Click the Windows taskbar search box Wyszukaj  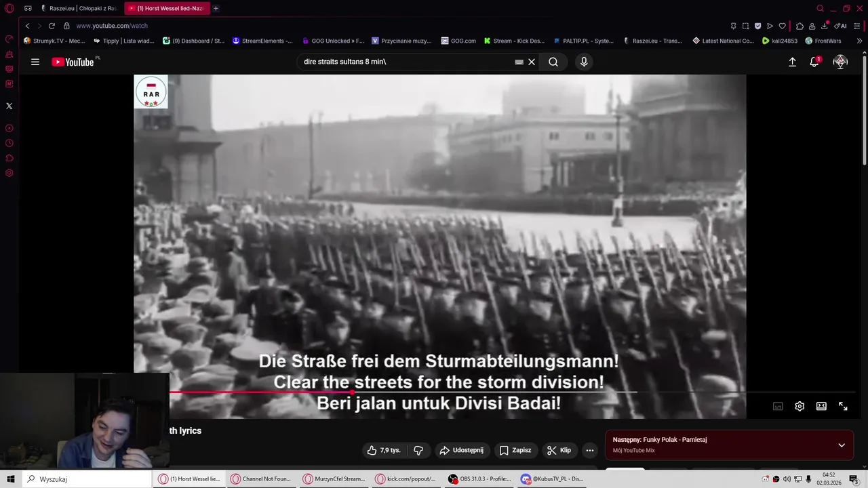tap(87, 479)
